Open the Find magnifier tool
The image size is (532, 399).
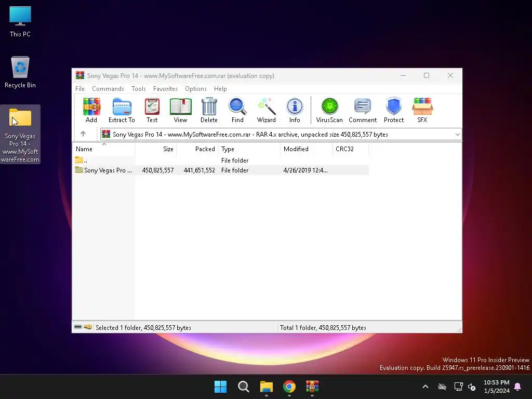[237, 110]
